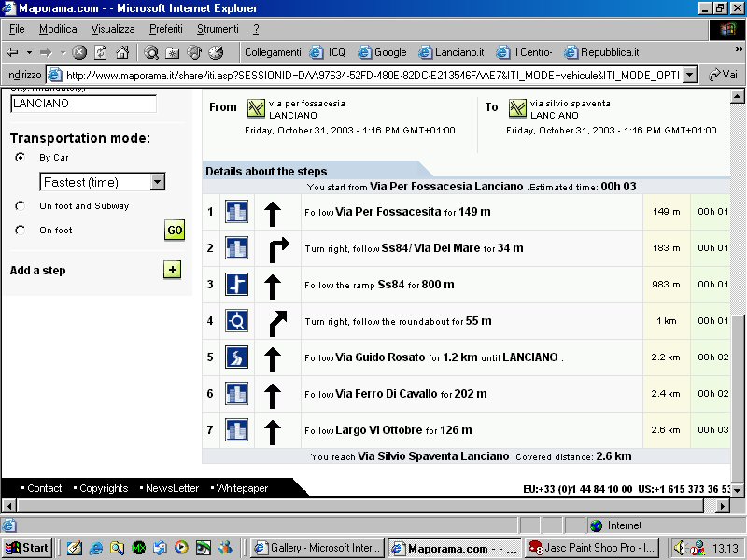Image resolution: width=747 pixels, height=560 pixels.
Task: Expand the hidden Links toolbar chevron
Action: coord(739,49)
